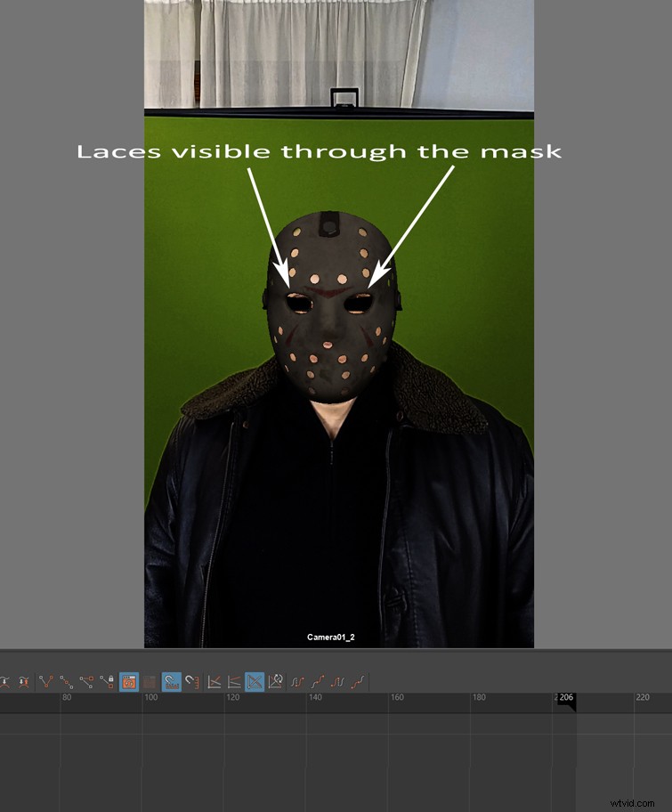Enable the Value Snap magnet icon
Screen dimensions: 672x812
[x=192, y=683]
